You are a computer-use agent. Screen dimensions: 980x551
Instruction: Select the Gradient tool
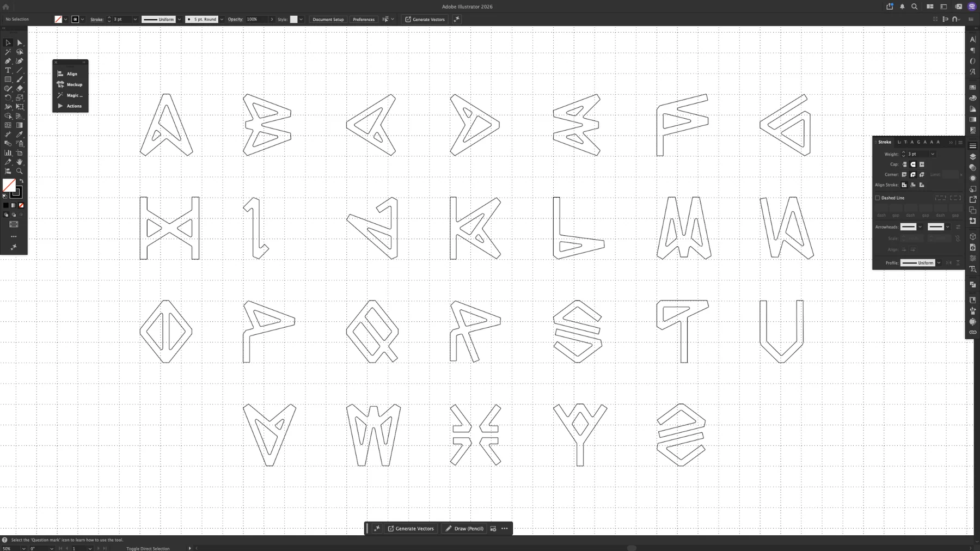click(x=20, y=125)
